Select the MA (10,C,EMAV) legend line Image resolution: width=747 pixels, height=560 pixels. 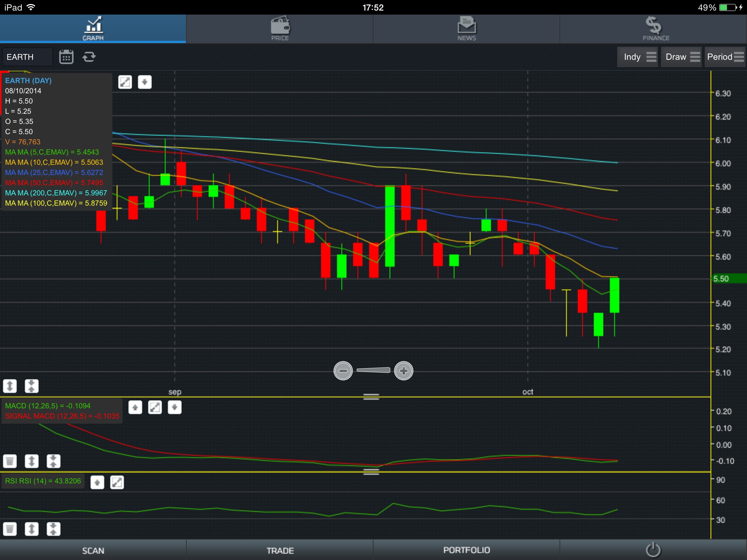pos(54,162)
